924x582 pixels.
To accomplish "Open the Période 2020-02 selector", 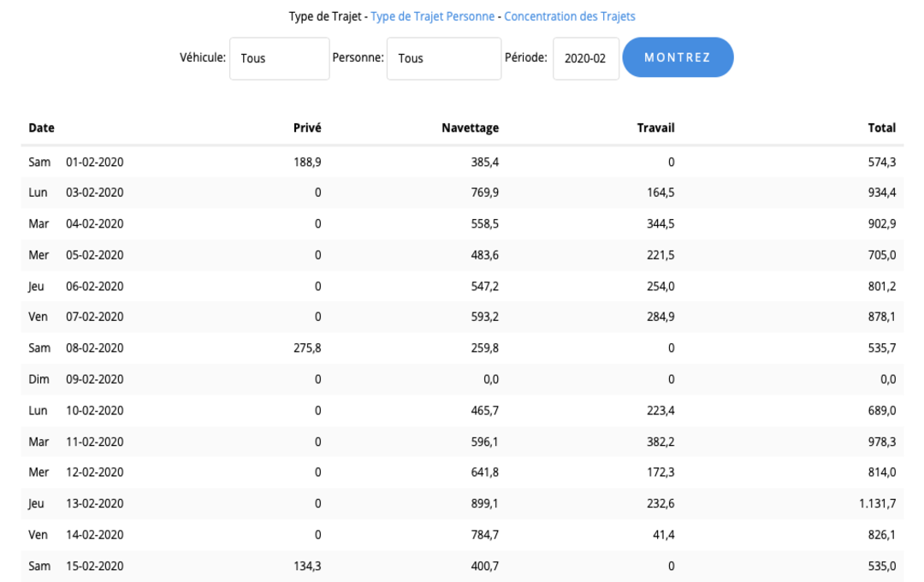I will click(585, 59).
